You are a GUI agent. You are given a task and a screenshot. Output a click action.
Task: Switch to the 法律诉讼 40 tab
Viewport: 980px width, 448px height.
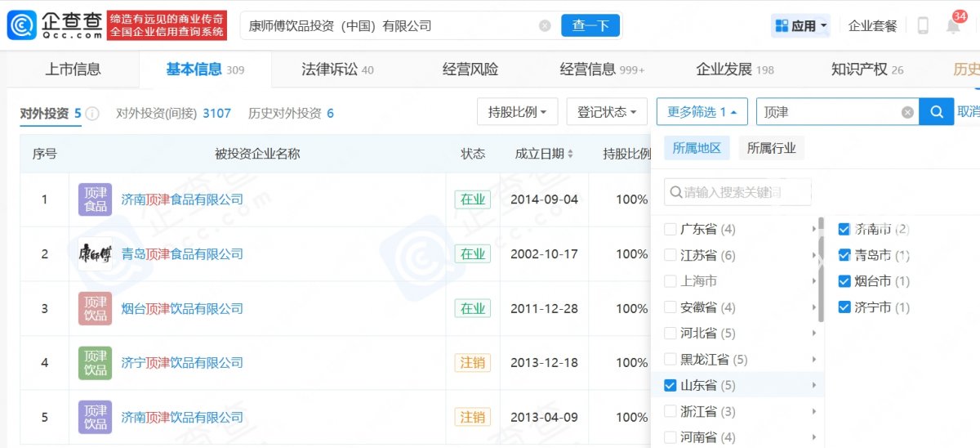tap(337, 69)
